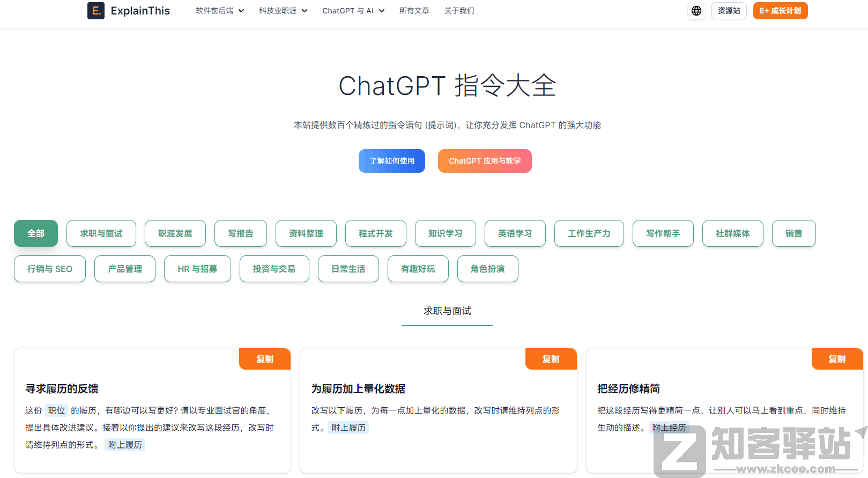
Task: Filter prompts by 资料整理
Action: tap(306, 233)
